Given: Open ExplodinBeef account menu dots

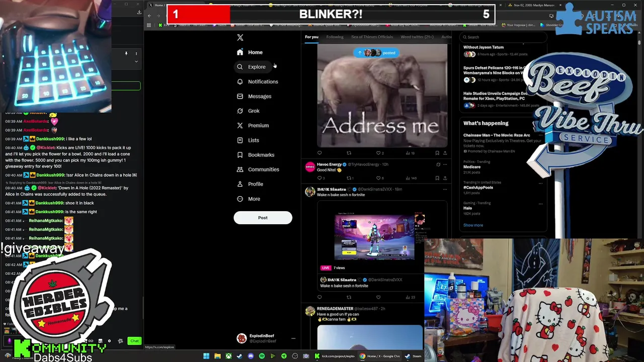Looking at the screenshot, I should 293,338.
